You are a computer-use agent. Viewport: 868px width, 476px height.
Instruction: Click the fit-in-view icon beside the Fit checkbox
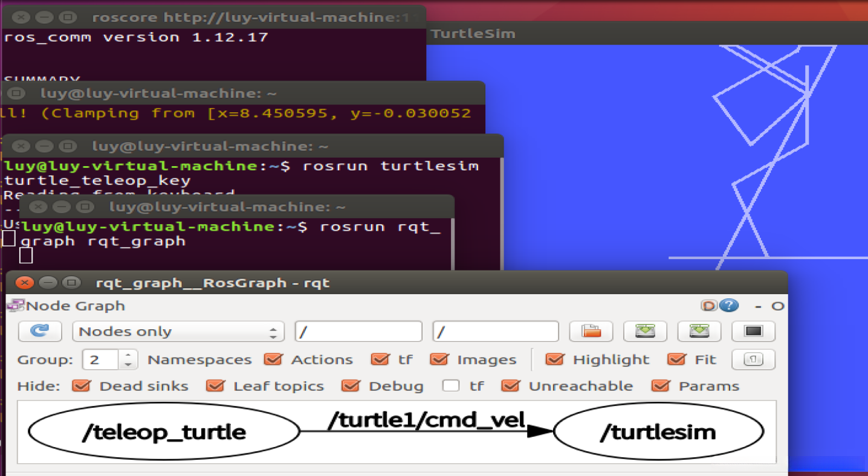point(753,359)
